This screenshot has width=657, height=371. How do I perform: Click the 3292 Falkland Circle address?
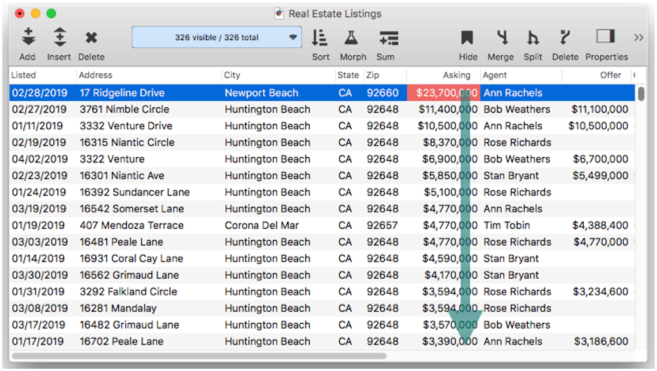pyautogui.click(x=128, y=292)
